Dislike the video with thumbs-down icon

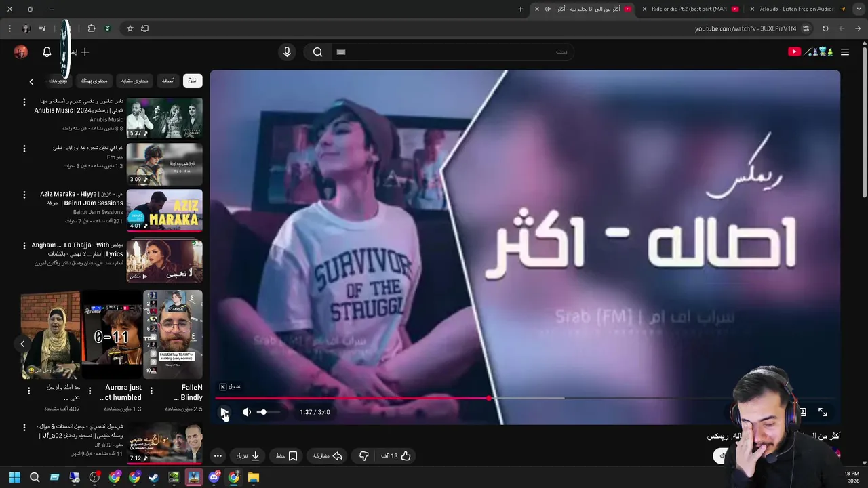tap(363, 456)
